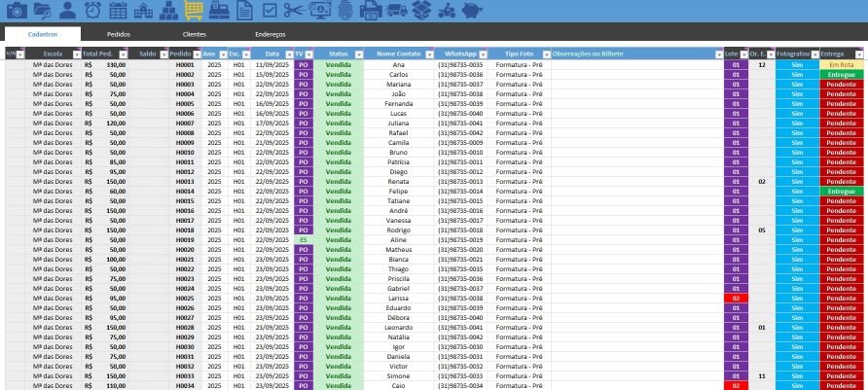
Task: Click the checkbox icon in the toolbar
Action: pyautogui.click(x=271, y=11)
